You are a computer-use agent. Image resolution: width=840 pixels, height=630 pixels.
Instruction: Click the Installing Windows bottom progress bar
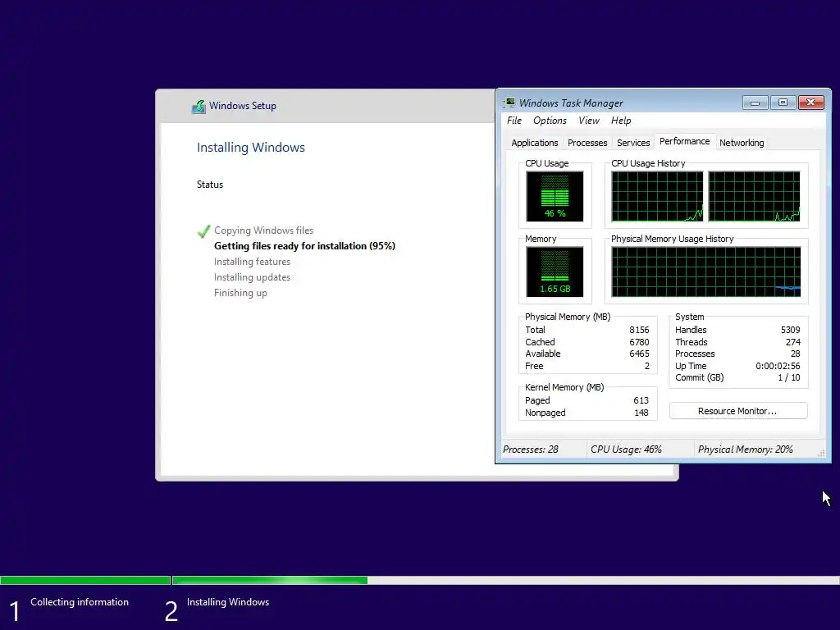pos(505,580)
